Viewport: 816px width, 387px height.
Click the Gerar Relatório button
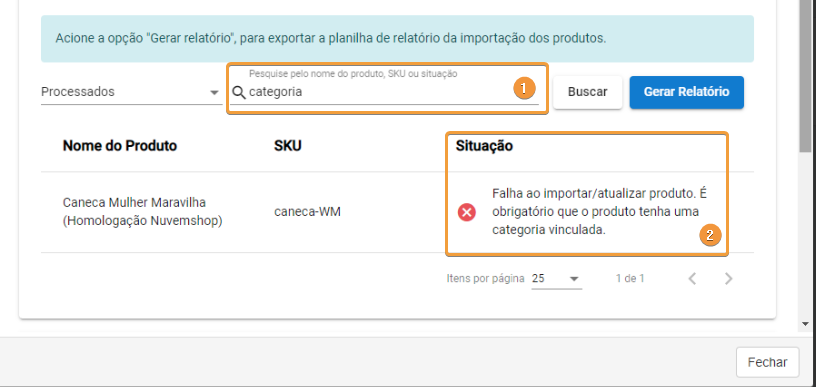click(686, 92)
